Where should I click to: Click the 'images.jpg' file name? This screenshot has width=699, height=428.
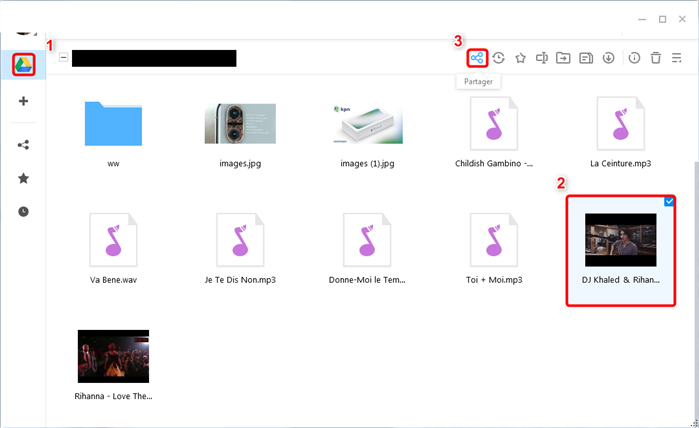(x=240, y=164)
